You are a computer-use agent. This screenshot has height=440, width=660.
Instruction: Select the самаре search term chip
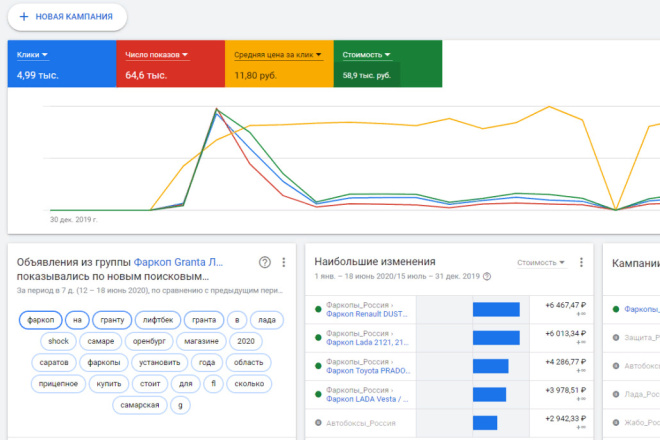click(x=101, y=341)
